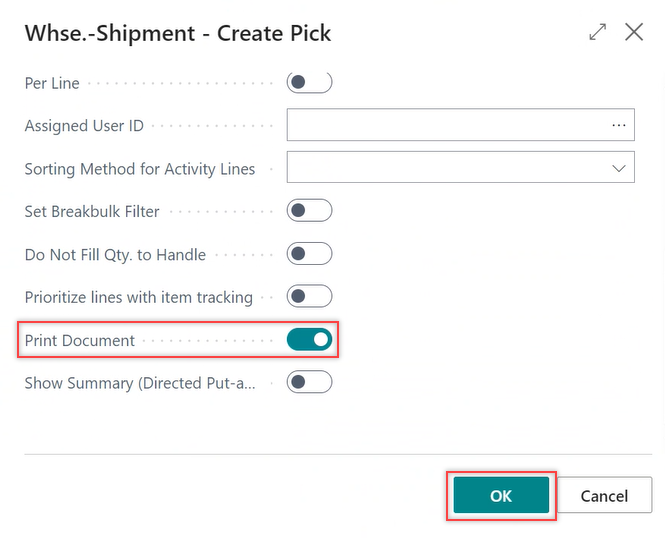Click the Print Document label text
This screenshot has width=665, height=538.
coord(79,341)
